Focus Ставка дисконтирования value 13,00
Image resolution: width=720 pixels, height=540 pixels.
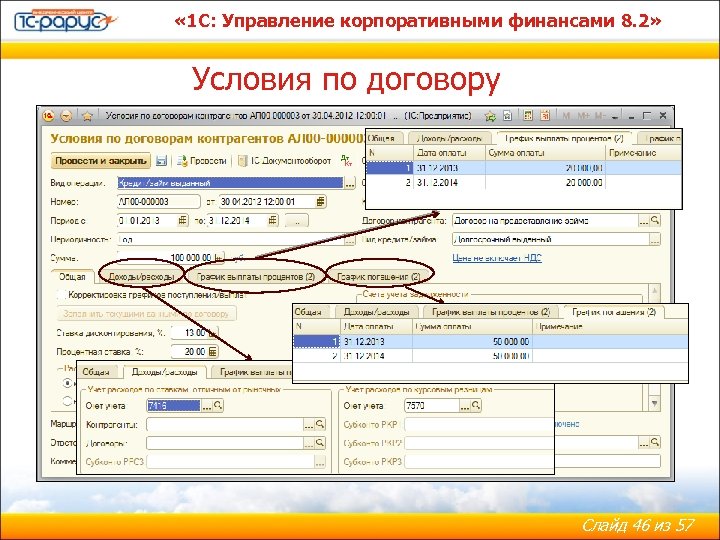(190, 332)
